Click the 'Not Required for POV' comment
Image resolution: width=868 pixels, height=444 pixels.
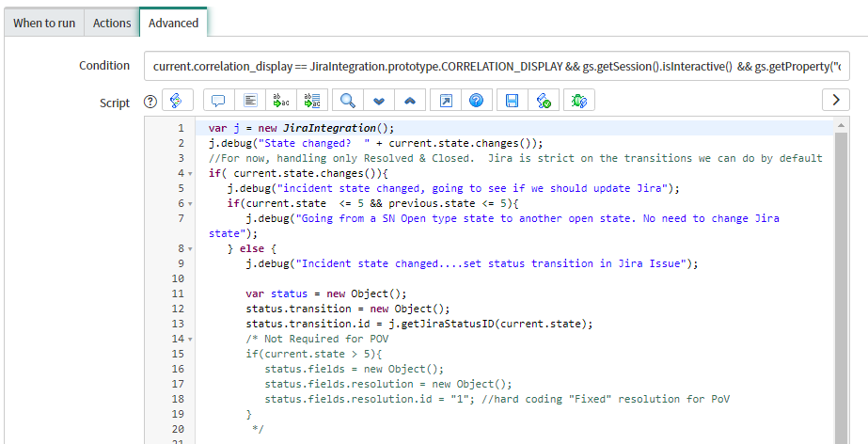point(317,339)
